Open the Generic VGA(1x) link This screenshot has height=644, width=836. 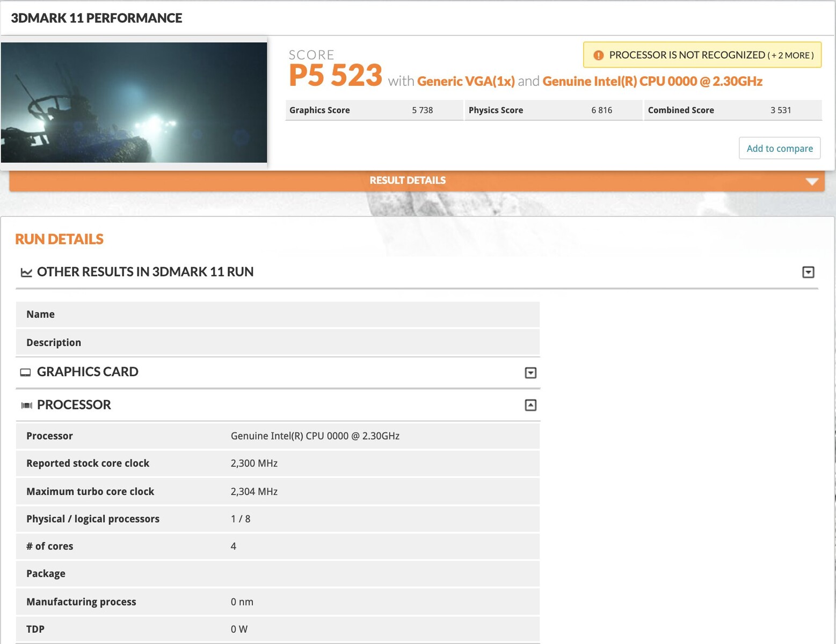tap(466, 81)
